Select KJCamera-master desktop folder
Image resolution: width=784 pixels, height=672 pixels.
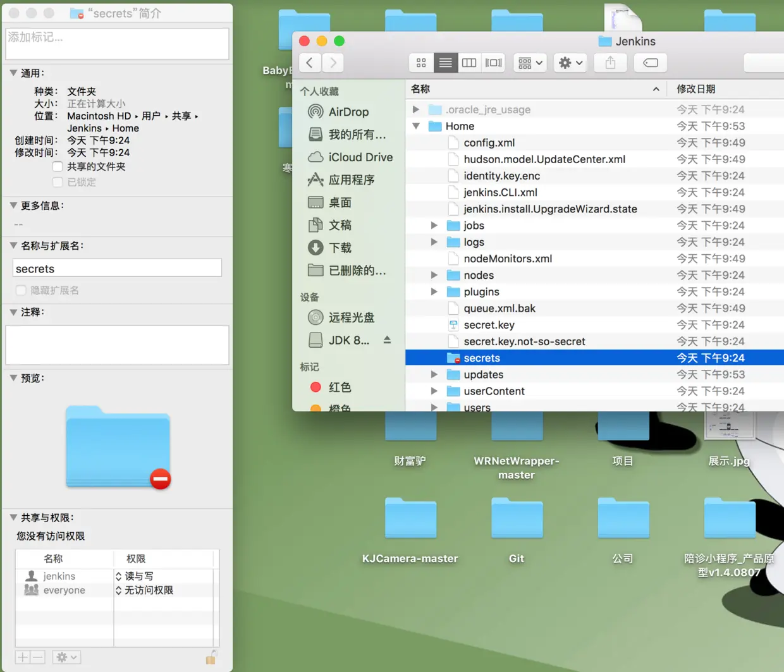(410, 518)
